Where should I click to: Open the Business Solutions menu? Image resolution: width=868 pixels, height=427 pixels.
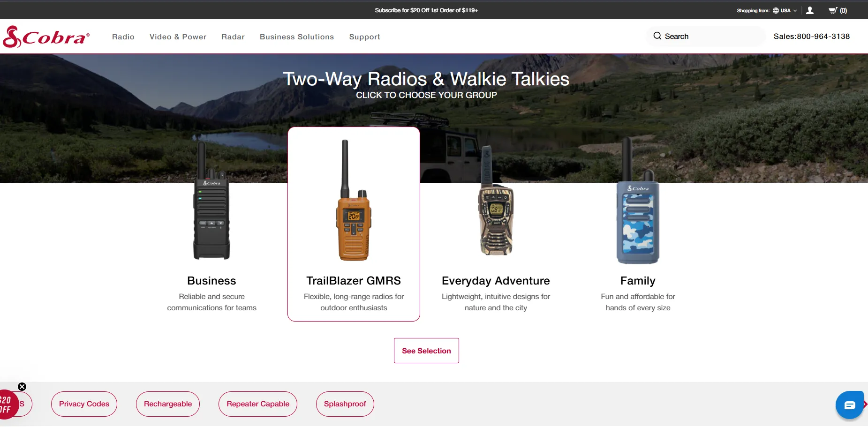(297, 37)
